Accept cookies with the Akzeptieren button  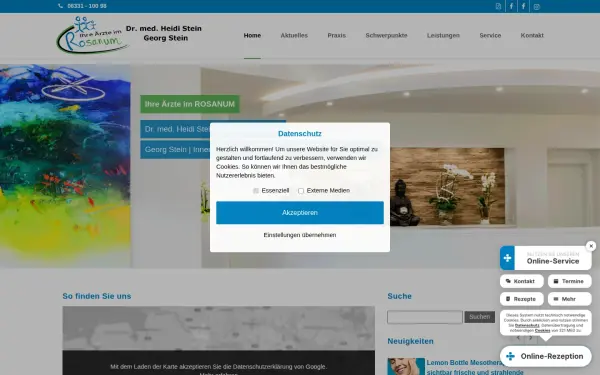[x=300, y=213]
